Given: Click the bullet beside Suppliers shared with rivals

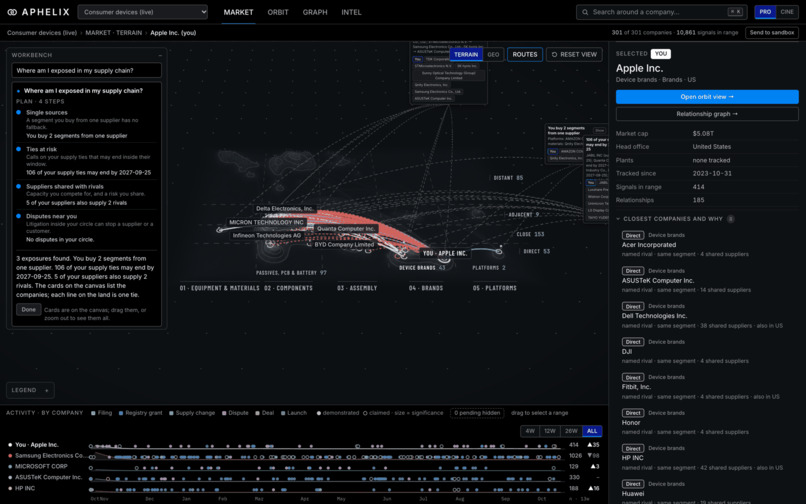Looking at the screenshot, I should click(x=19, y=186).
